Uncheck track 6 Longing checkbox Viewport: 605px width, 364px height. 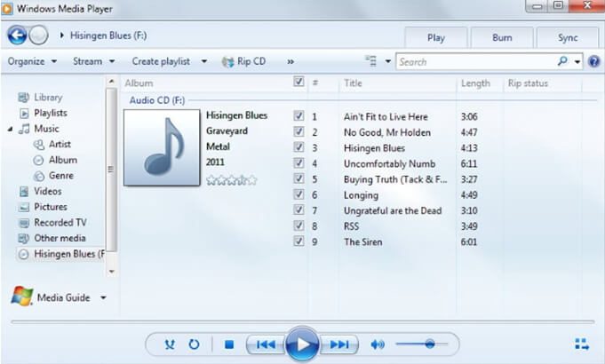[x=299, y=194]
